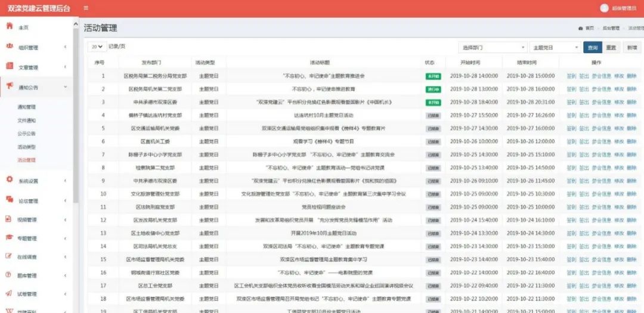Click the graduation cap icon for 专题管理
644x313 pixels.
(10, 237)
